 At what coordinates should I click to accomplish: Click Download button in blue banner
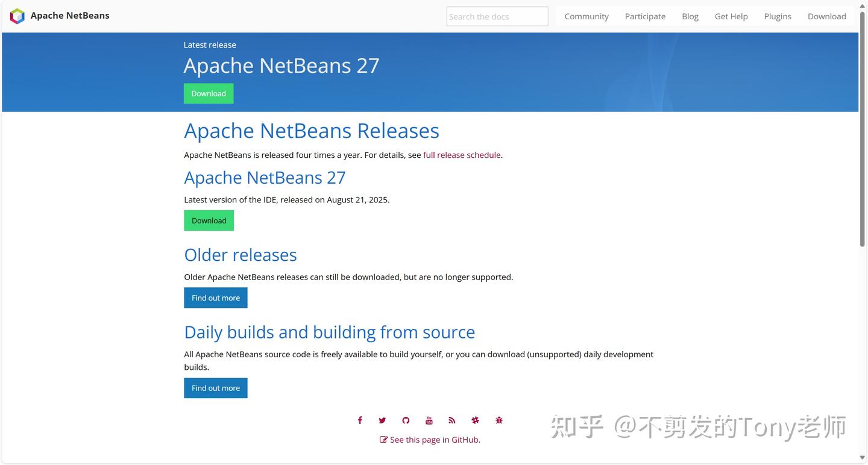tap(209, 93)
